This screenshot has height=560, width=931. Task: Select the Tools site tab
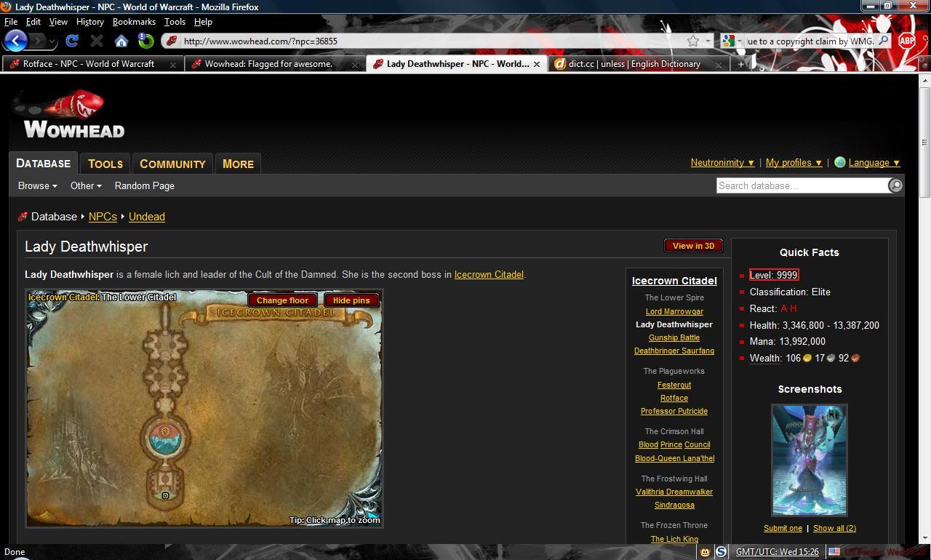(105, 164)
